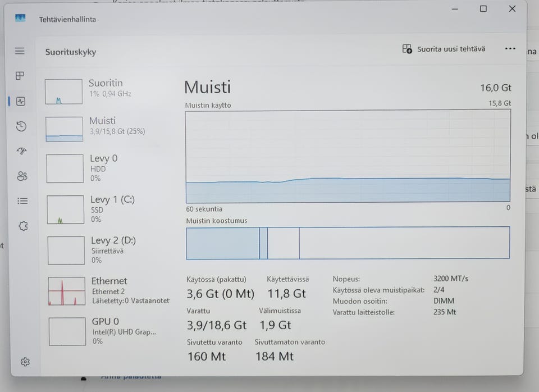
Task: Open the App history page icon
Action: [x=21, y=126]
